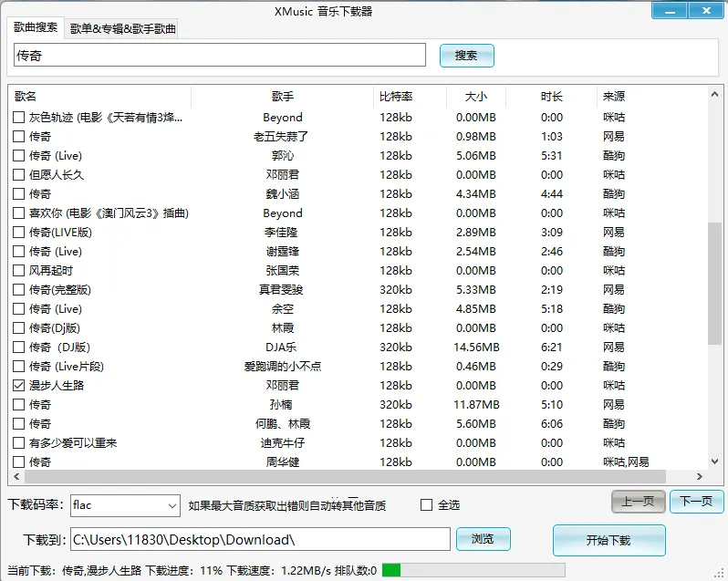Click the 咪咕,网易 source cell

coord(626,462)
